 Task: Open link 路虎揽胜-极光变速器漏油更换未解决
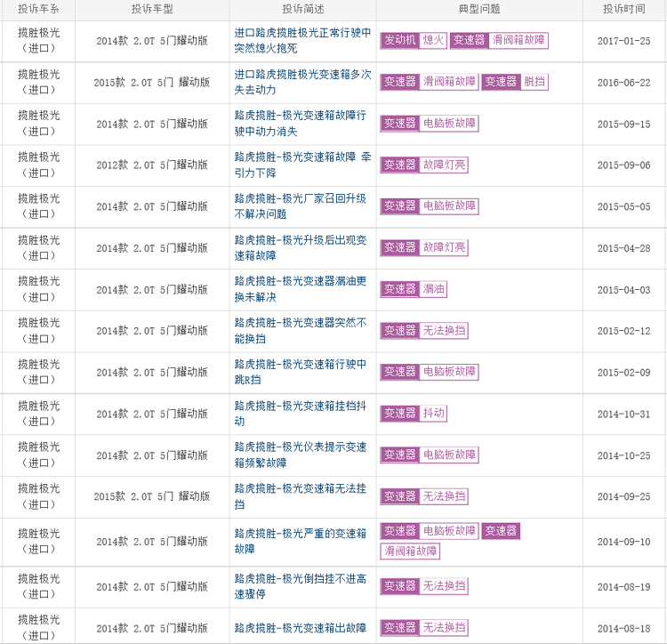point(301,289)
